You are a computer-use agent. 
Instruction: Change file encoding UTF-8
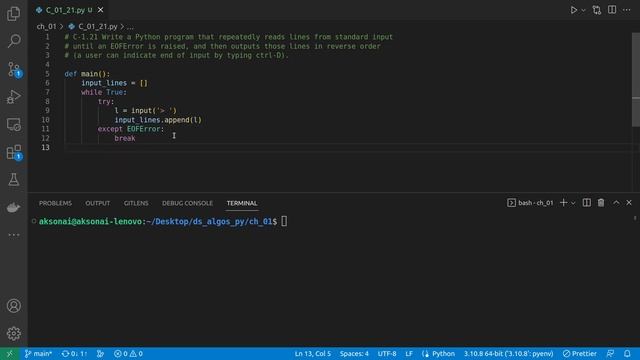387,353
